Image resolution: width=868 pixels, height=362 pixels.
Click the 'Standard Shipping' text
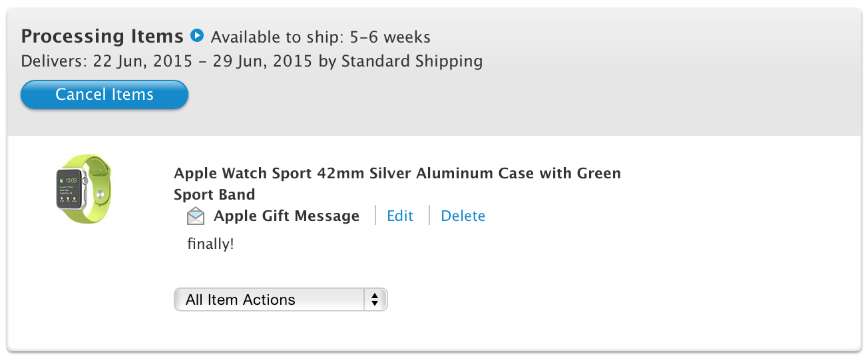(x=411, y=61)
